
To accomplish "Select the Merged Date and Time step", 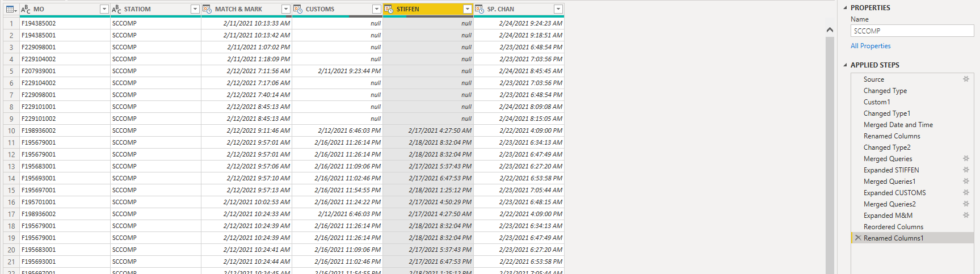I will coord(912,125).
